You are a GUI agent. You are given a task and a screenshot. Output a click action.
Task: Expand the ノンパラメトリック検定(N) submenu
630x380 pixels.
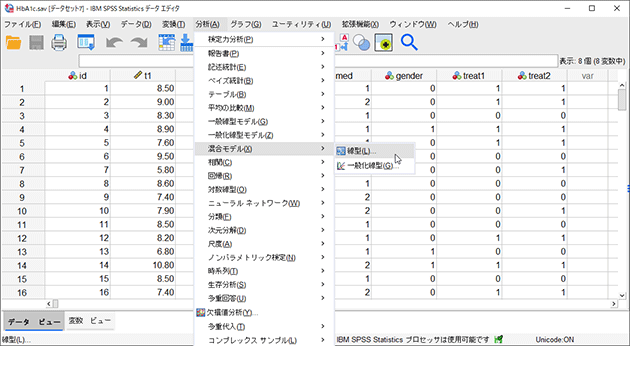[x=264, y=257]
